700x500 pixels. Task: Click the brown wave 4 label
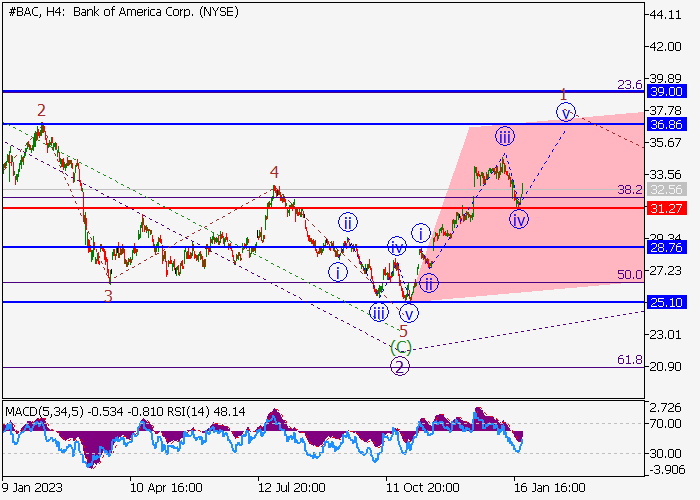[274, 172]
